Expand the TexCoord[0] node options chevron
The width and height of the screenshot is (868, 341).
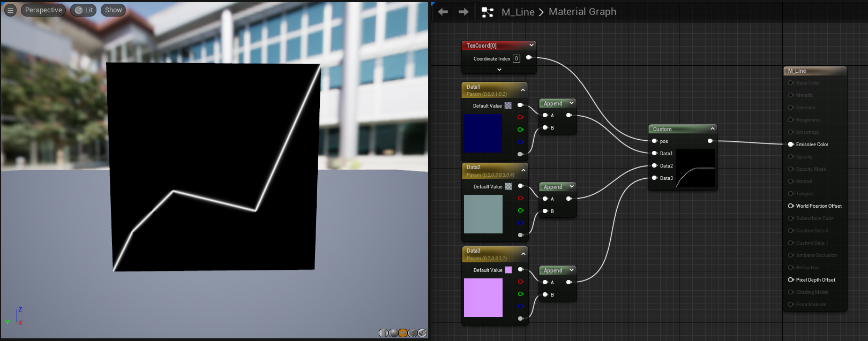click(499, 70)
